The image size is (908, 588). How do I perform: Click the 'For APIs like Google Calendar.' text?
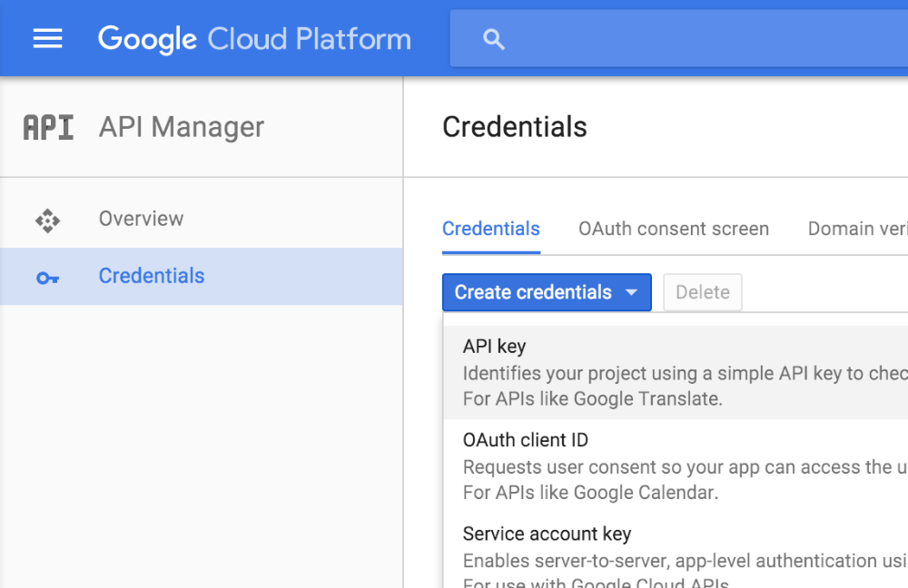pos(590,493)
